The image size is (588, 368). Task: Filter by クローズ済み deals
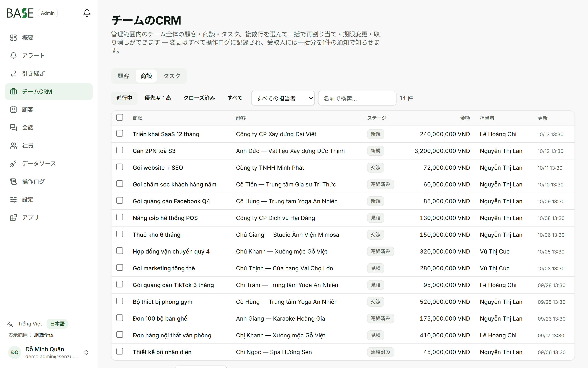pyautogui.click(x=199, y=98)
